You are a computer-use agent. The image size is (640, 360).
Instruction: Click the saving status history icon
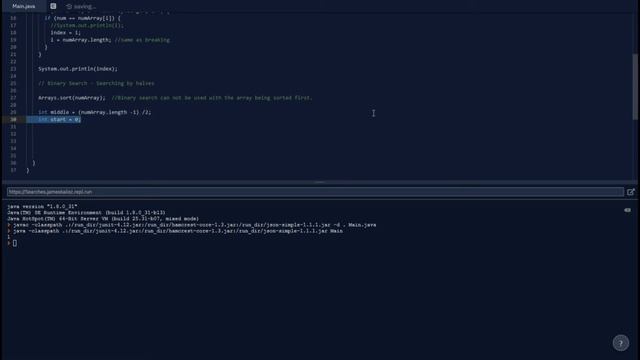(x=69, y=7)
